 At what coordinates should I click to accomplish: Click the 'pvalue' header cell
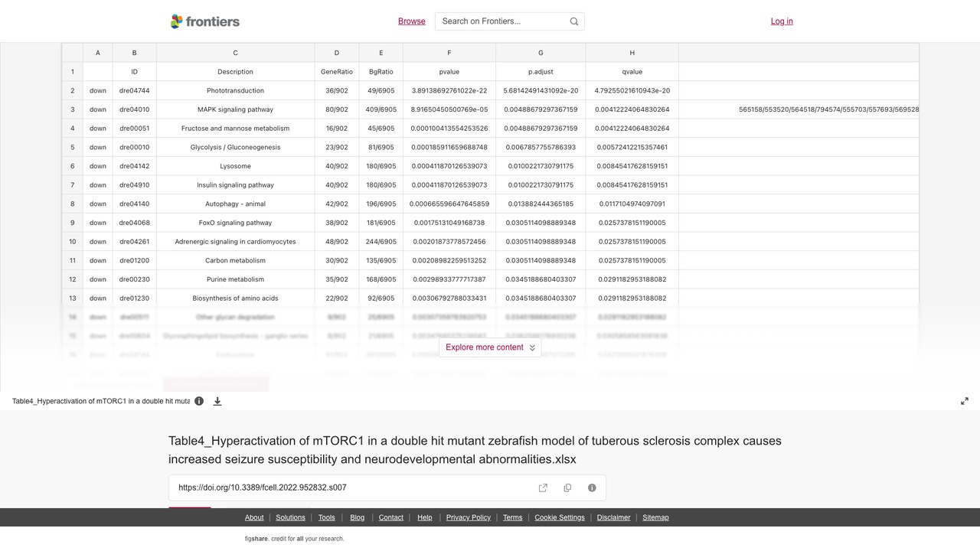(x=449, y=72)
